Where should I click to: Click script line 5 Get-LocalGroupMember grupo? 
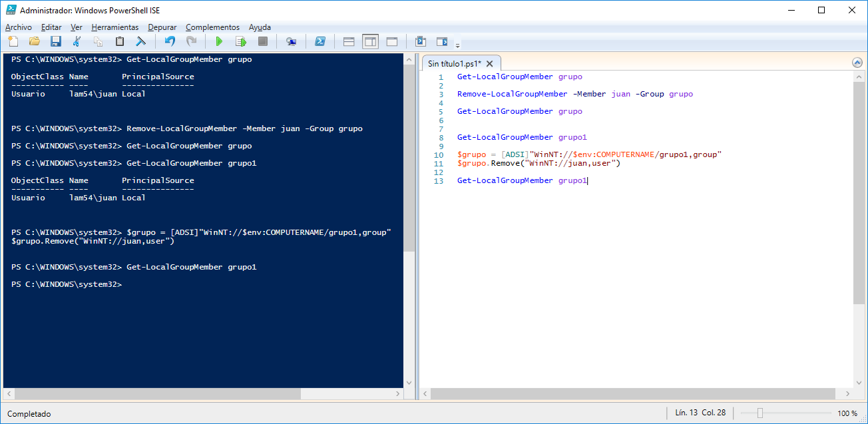click(x=520, y=111)
